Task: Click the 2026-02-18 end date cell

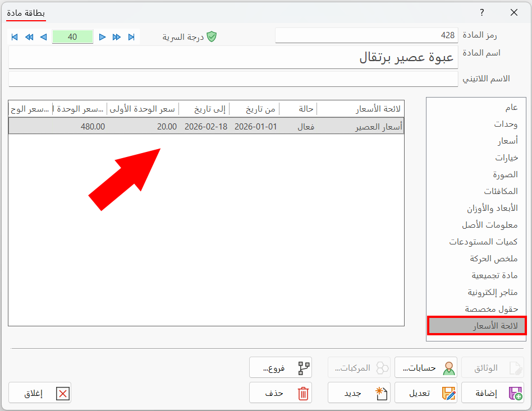Action: 205,127
